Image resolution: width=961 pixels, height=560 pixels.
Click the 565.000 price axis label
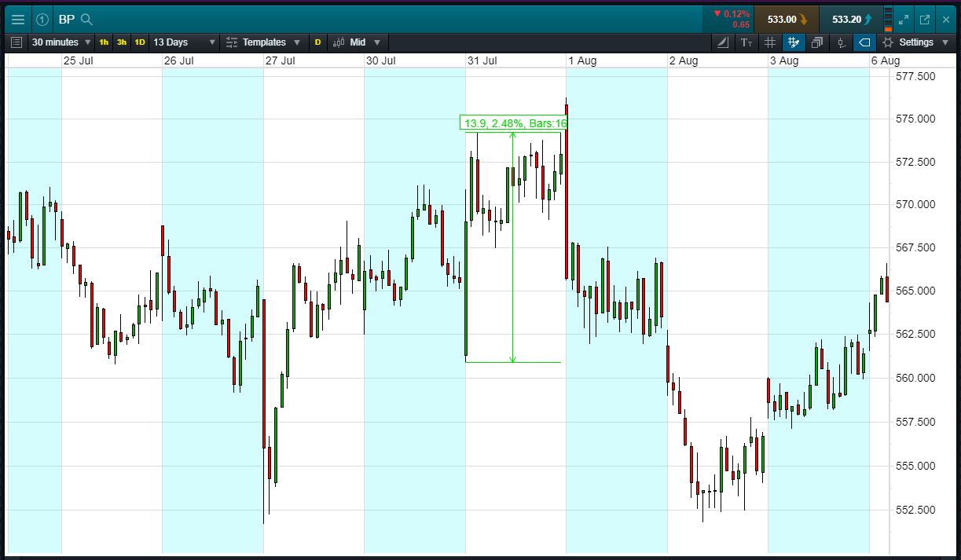[915, 291]
